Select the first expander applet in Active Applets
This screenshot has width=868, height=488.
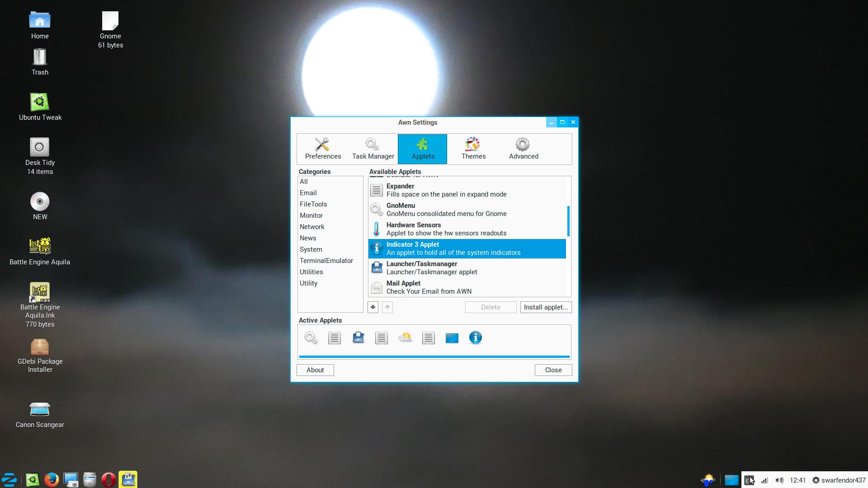point(335,338)
